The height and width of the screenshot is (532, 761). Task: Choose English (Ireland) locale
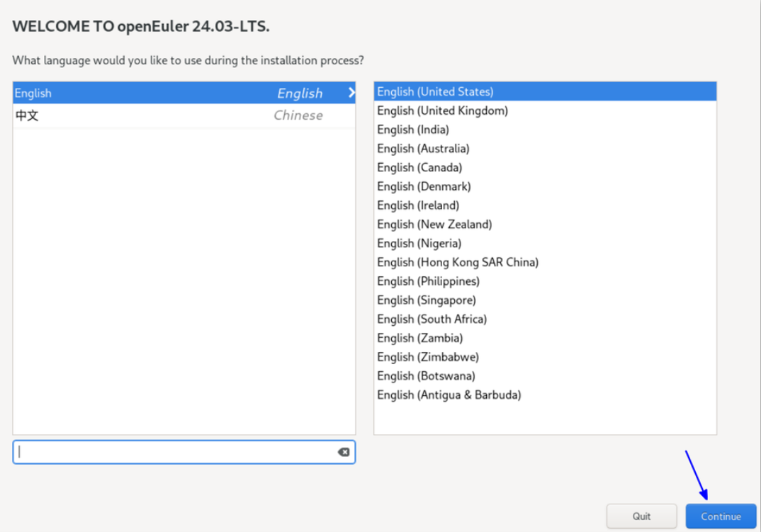[x=545, y=205]
